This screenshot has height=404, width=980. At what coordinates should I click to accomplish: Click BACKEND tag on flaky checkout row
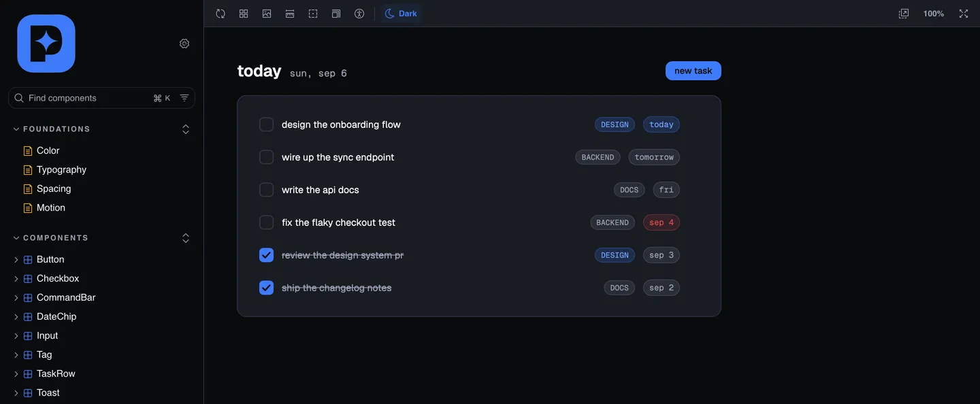coord(612,222)
